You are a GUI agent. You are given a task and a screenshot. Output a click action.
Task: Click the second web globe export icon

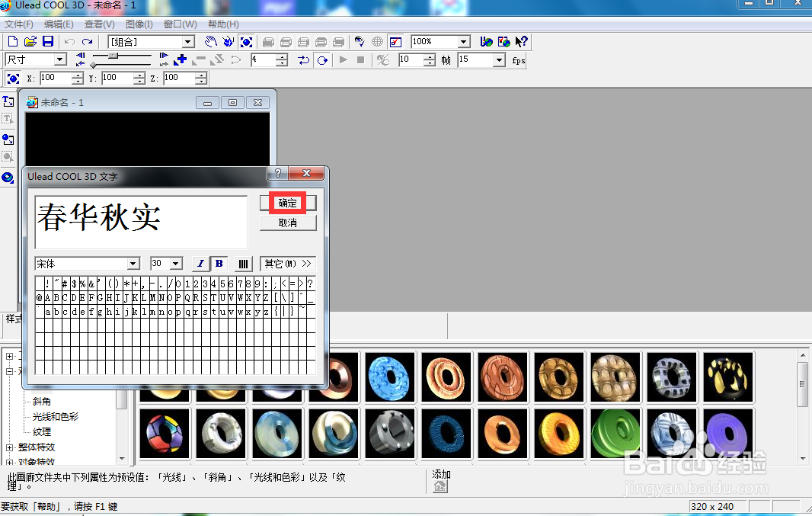point(504,41)
